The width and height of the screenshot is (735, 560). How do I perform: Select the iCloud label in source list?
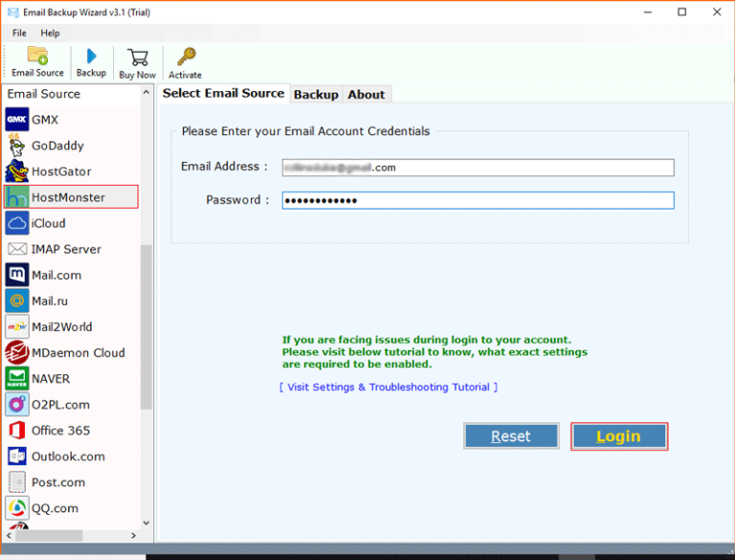click(x=48, y=223)
